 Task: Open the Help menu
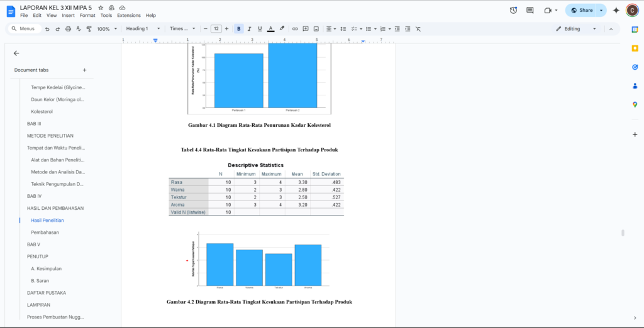[x=151, y=15]
